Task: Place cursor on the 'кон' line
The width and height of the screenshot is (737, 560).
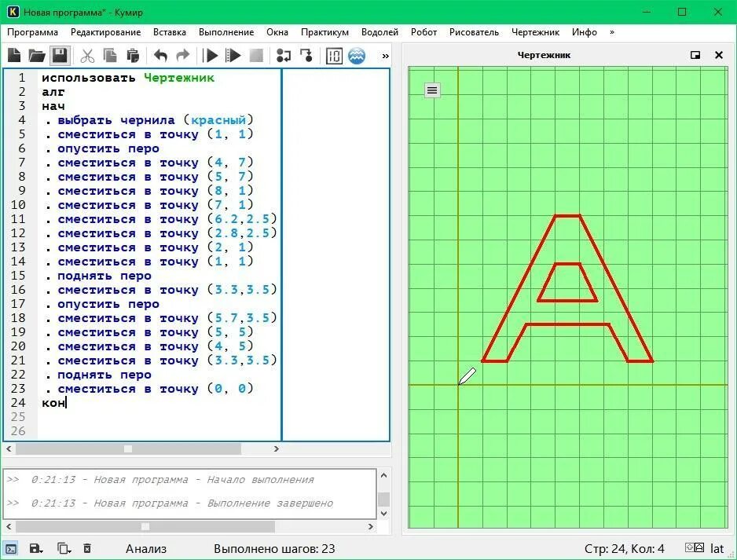Action: [53, 403]
